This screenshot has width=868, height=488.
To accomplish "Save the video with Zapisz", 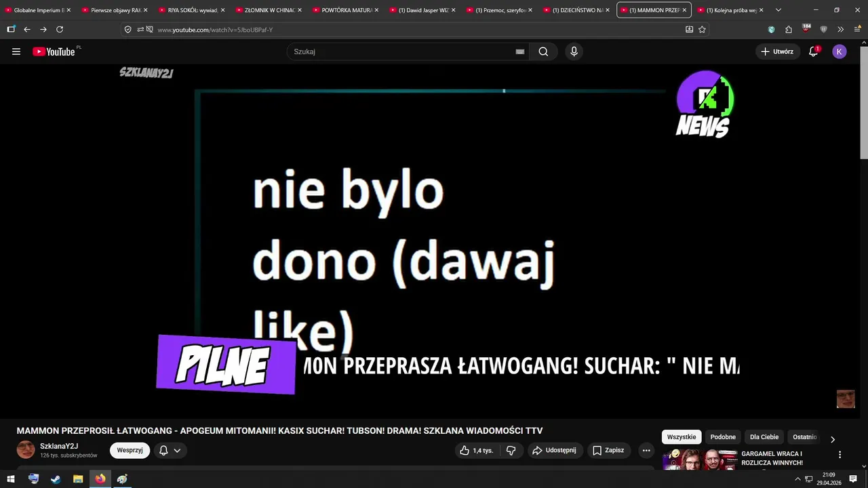I will [608, 450].
